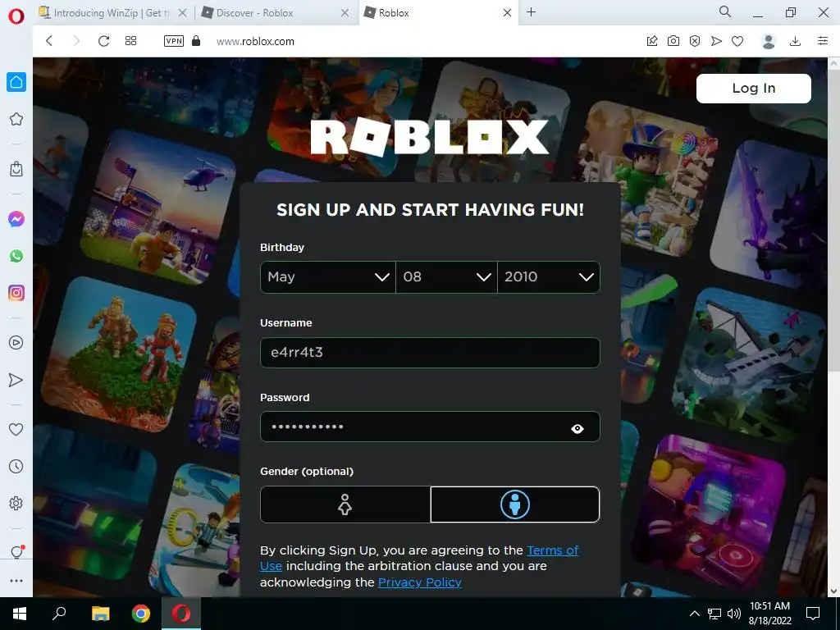Click the Password input field
Screen dimensions: 840x630
[x=430, y=427]
